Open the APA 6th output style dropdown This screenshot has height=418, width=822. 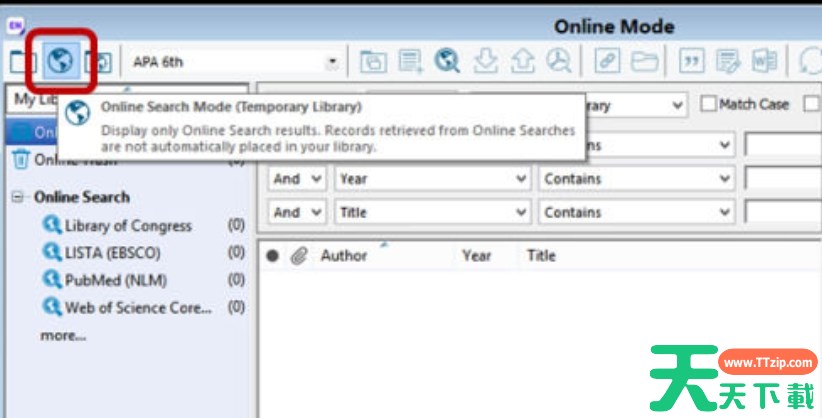[x=332, y=62]
